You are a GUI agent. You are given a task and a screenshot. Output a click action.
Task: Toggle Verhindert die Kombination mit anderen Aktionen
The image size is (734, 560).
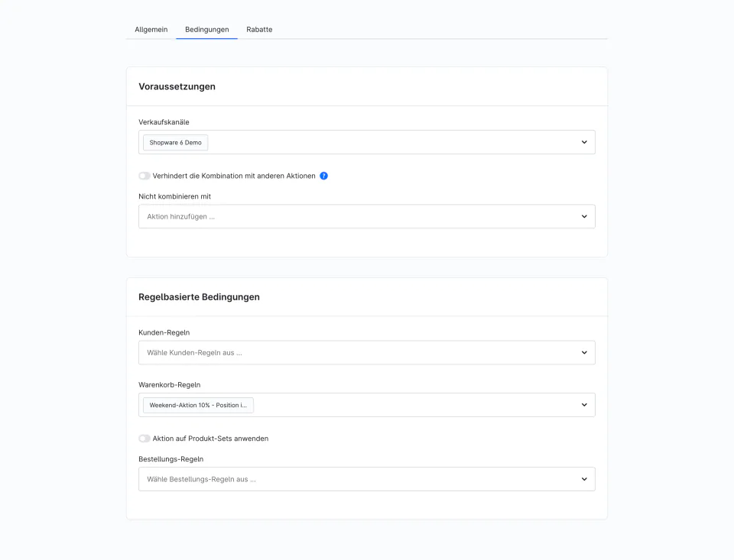coord(145,176)
